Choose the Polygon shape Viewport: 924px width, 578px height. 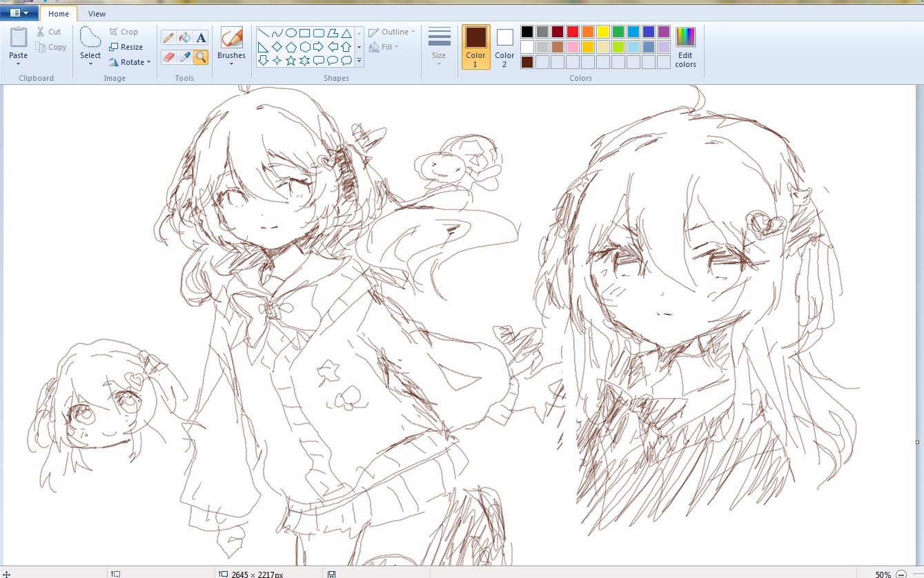tap(332, 33)
